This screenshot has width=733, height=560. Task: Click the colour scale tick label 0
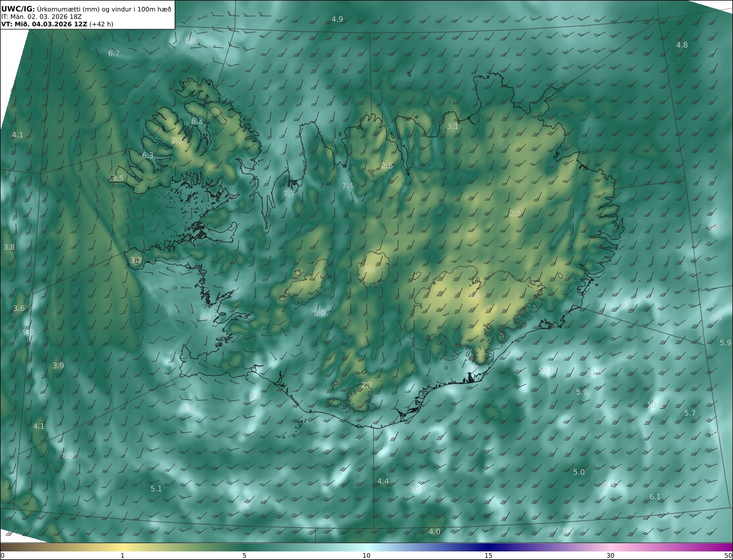pyautogui.click(x=2, y=555)
